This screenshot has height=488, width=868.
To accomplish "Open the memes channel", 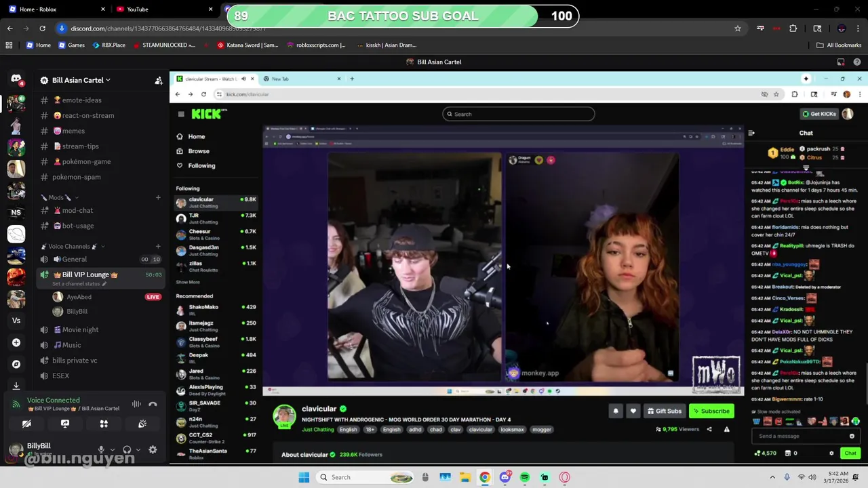I will (x=100, y=131).
